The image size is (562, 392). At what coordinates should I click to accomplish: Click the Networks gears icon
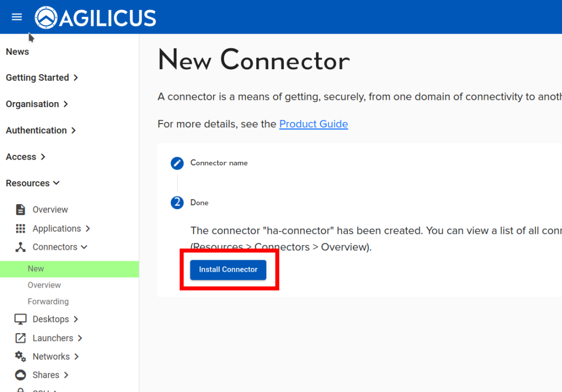(20, 356)
